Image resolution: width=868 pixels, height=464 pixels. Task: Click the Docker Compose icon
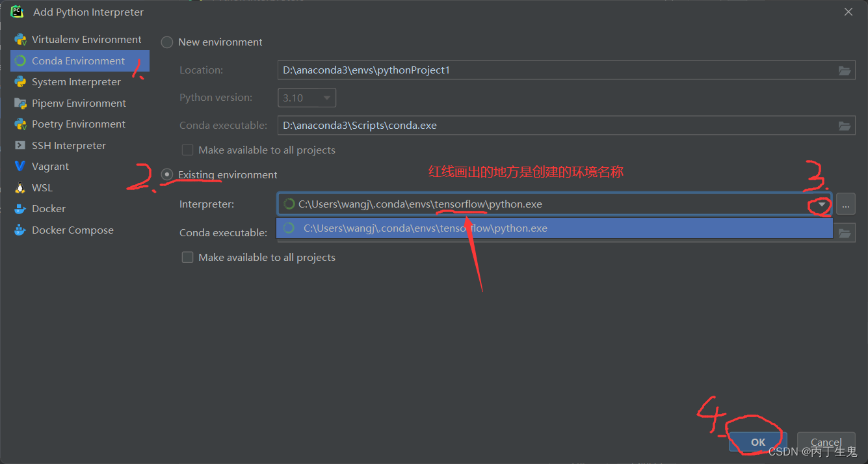click(x=20, y=230)
